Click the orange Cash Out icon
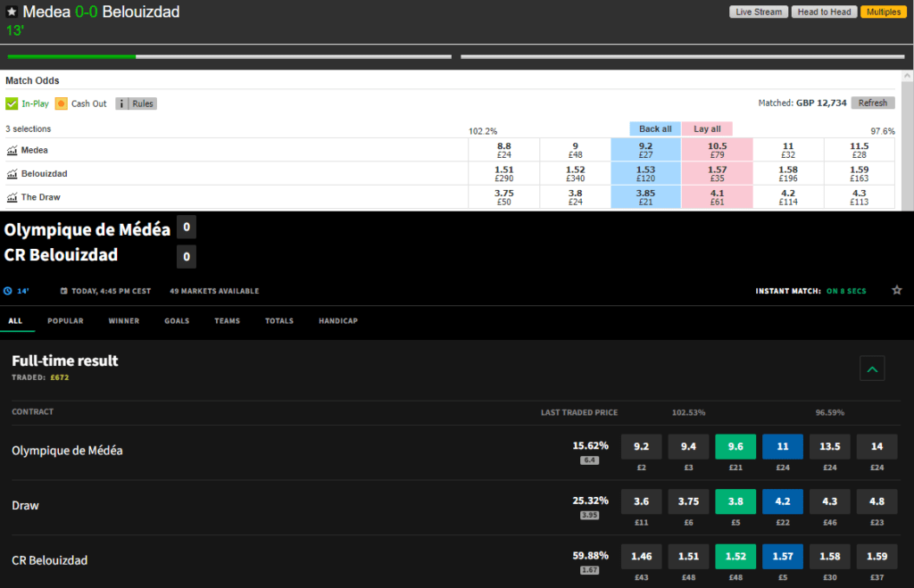This screenshot has width=914, height=588. (x=62, y=104)
